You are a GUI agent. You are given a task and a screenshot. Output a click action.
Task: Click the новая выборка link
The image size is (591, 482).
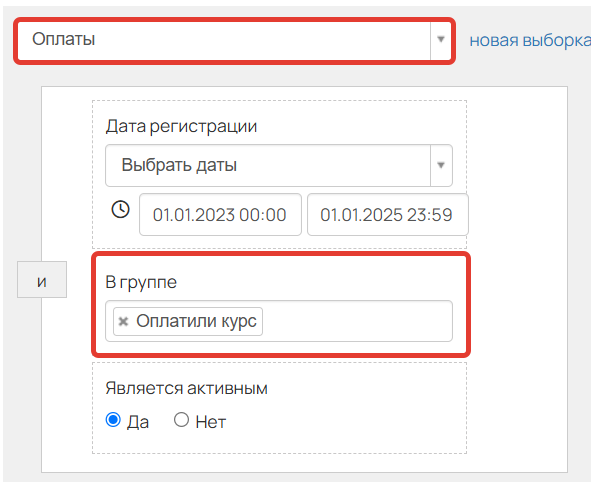[x=530, y=40]
